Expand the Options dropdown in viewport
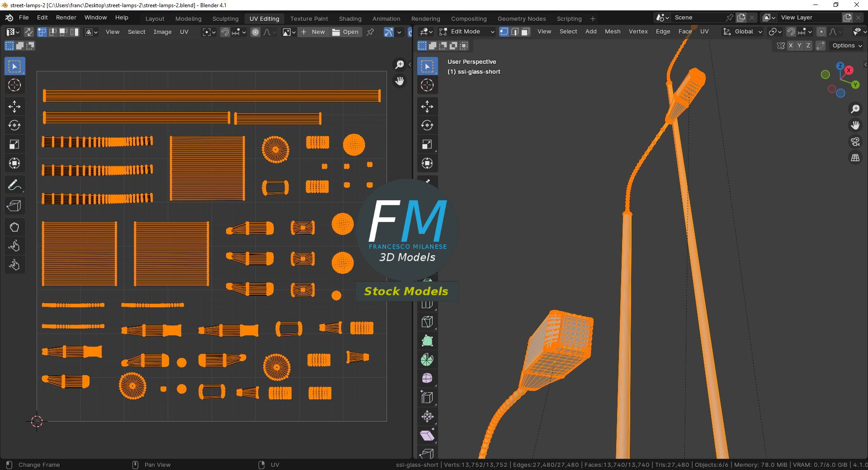The height and width of the screenshot is (470, 868). click(x=847, y=46)
